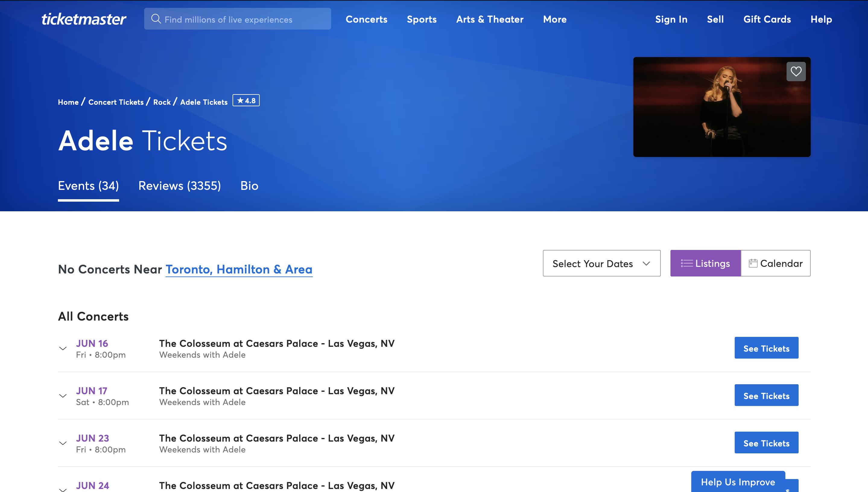
Task: Click the Gift Cards navigation item
Action: [x=767, y=19]
